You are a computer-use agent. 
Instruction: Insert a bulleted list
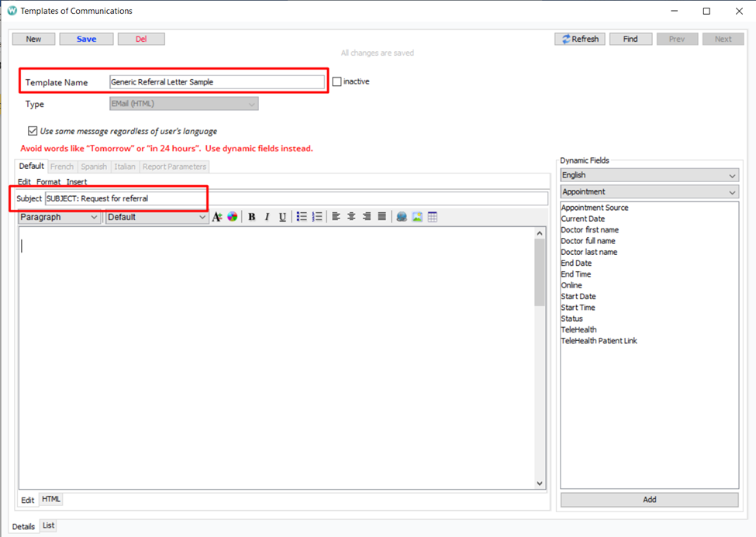[x=302, y=217]
